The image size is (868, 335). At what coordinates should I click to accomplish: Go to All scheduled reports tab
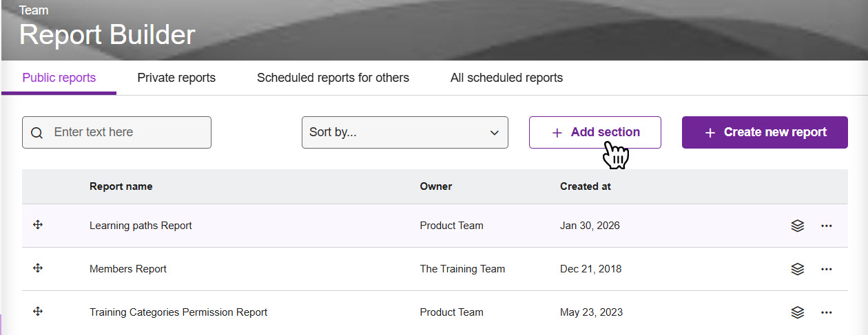(x=506, y=78)
